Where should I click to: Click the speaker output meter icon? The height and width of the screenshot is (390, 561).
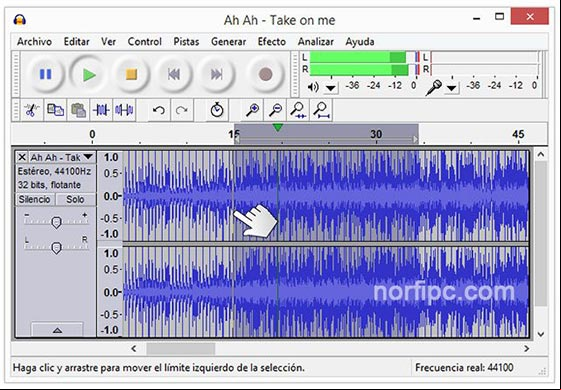[313, 87]
